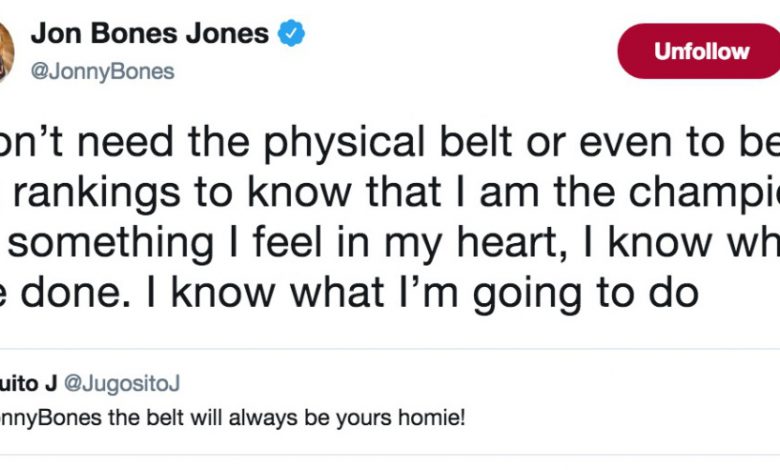Open the Jon Bones Jones display name

click(x=150, y=34)
